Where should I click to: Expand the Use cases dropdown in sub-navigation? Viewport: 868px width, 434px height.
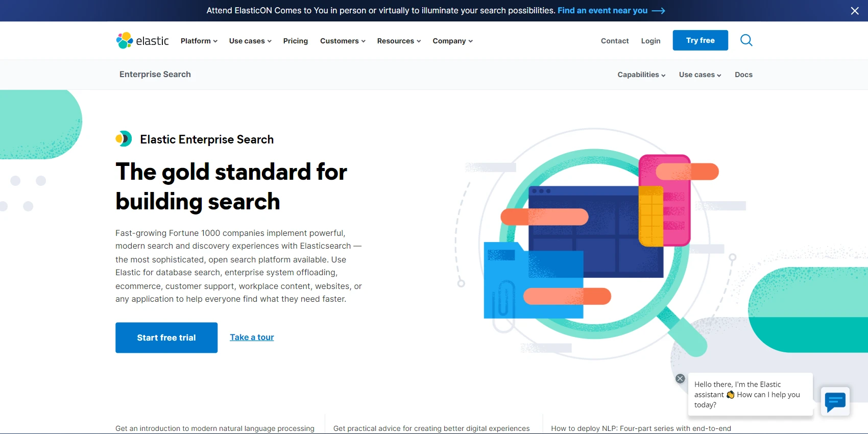tap(700, 75)
